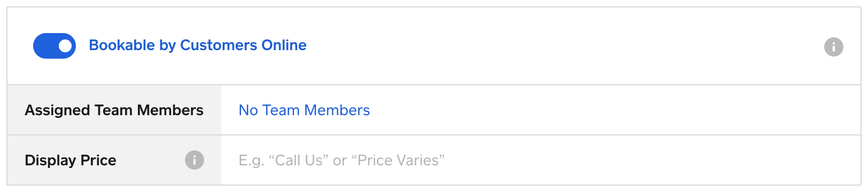Select the Assigned Team Members label cell
Image resolution: width=868 pixels, height=192 pixels.
114,110
